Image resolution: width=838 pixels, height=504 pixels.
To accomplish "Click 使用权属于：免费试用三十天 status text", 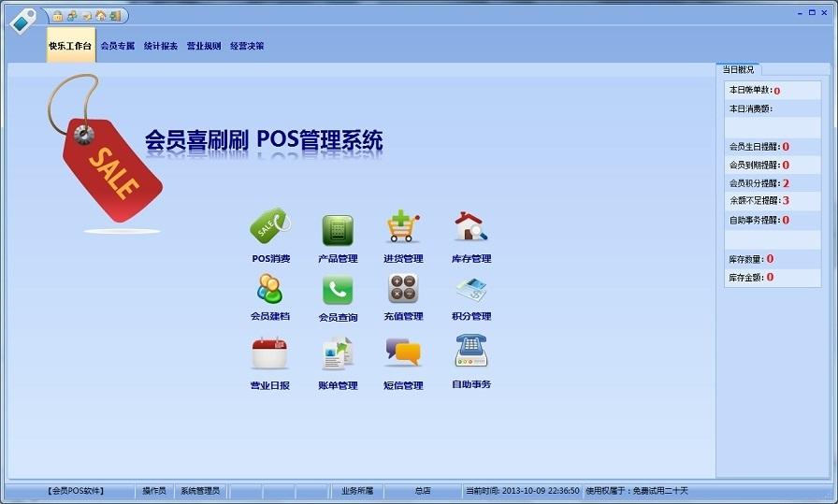I will (637, 491).
